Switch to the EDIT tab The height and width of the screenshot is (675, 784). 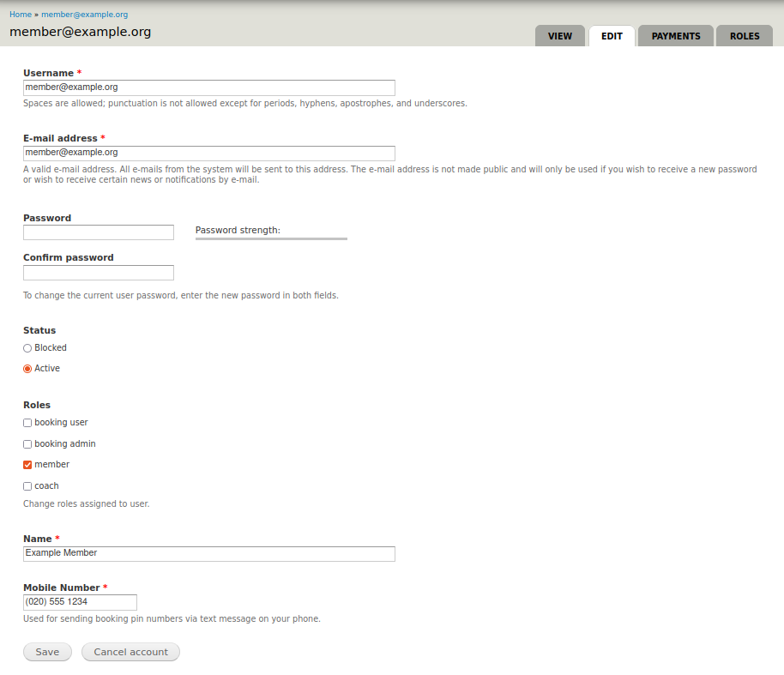click(612, 36)
